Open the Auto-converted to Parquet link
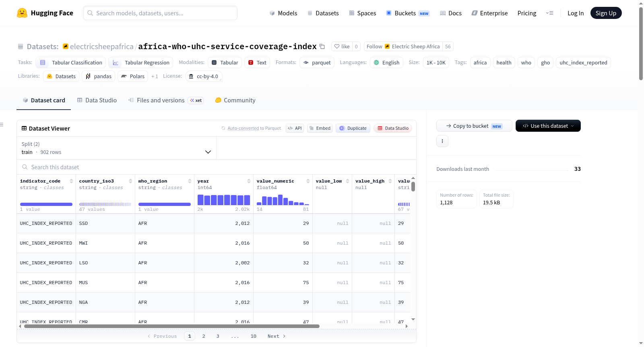The width and height of the screenshot is (644, 347). [254, 128]
